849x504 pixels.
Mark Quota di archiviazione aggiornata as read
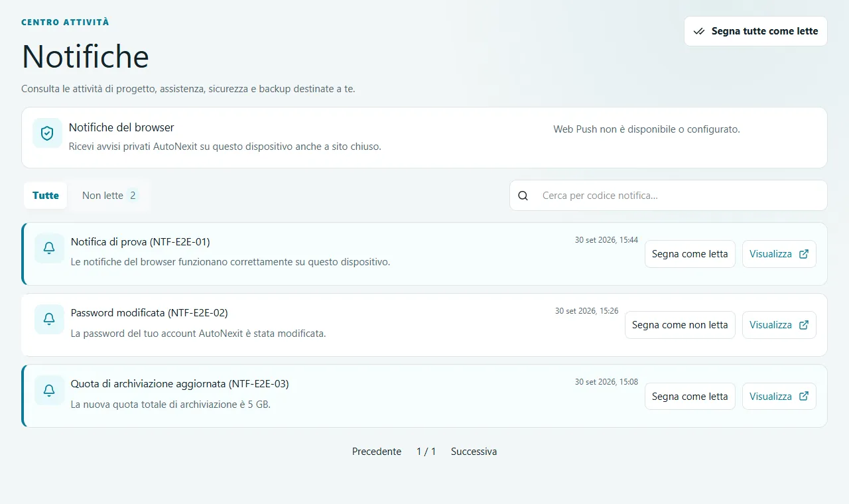[690, 397]
